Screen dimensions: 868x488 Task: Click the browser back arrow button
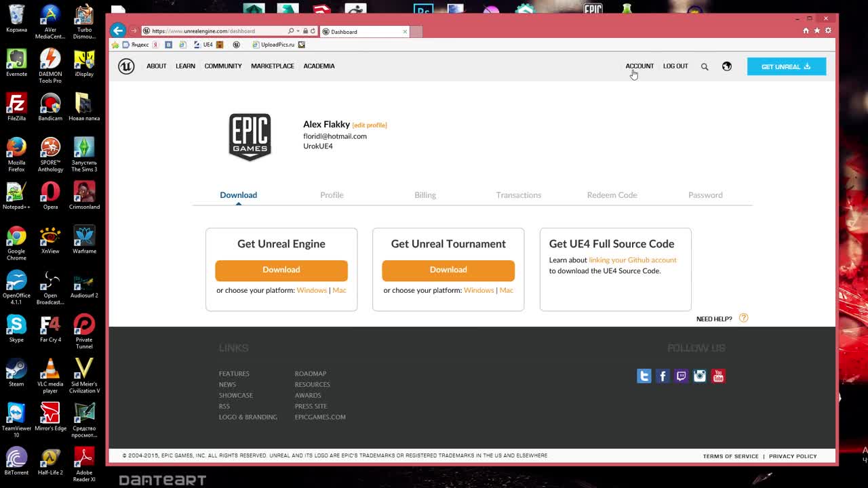click(118, 30)
